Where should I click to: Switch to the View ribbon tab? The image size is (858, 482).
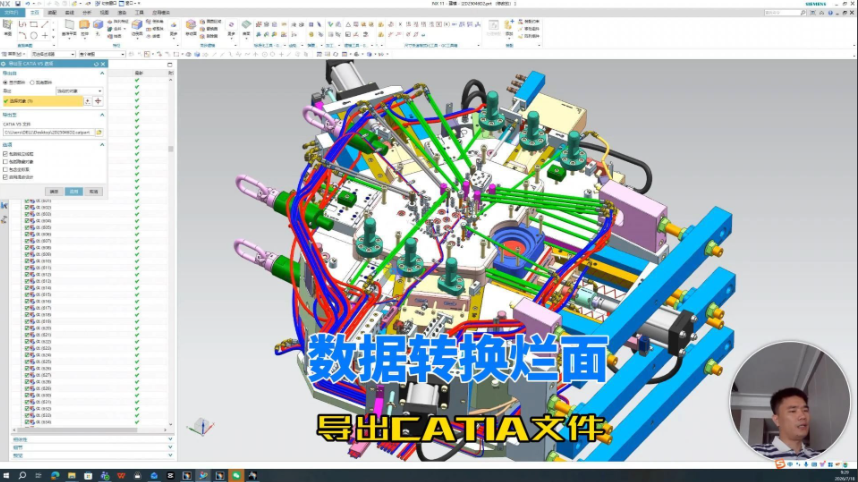click(x=105, y=13)
